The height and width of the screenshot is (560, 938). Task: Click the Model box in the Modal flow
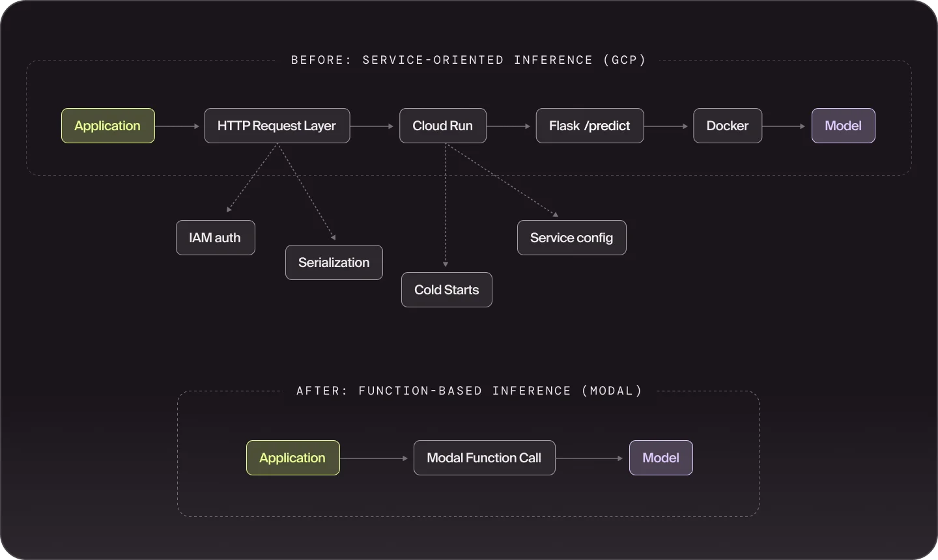661,458
